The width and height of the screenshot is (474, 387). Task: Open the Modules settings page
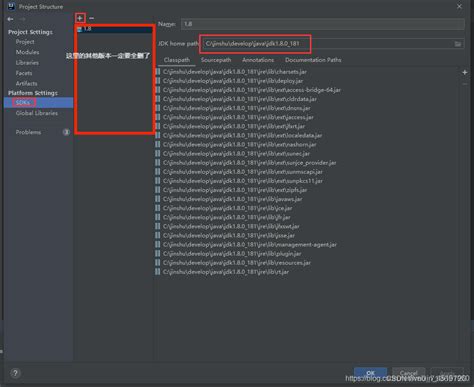[x=27, y=52]
